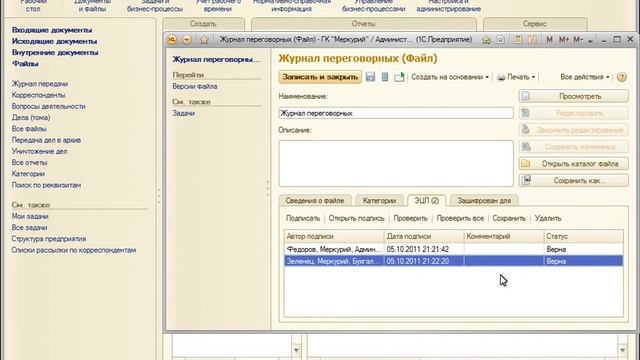Open Вопросы деятельности link
Screen dimensions: 640x360
click(49, 106)
